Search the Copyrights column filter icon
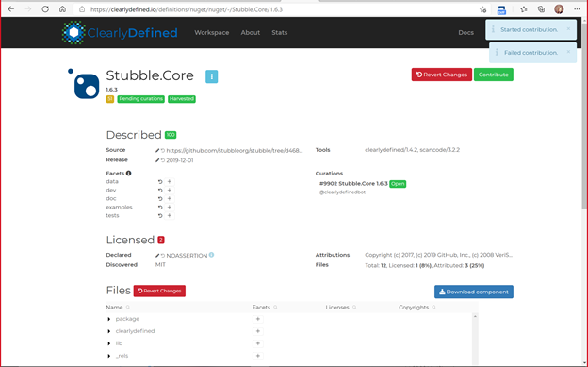This screenshot has width=588, height=367. pos(433,308)
